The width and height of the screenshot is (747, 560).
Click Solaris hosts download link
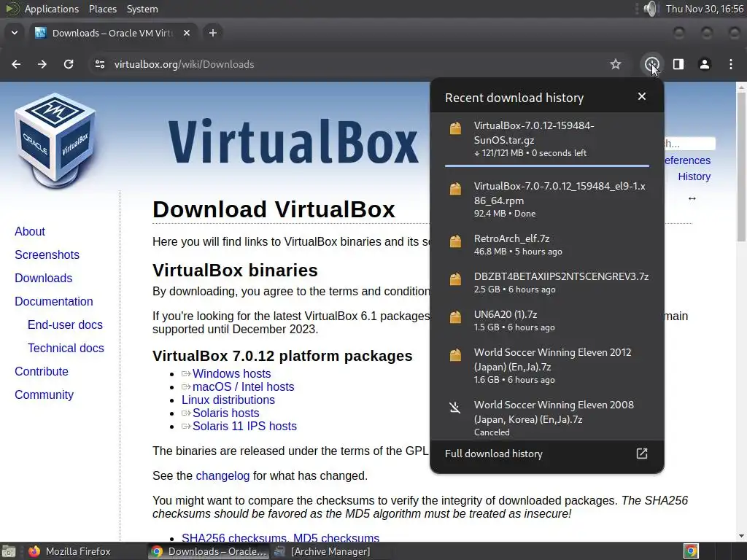click(x=226, y=413)
